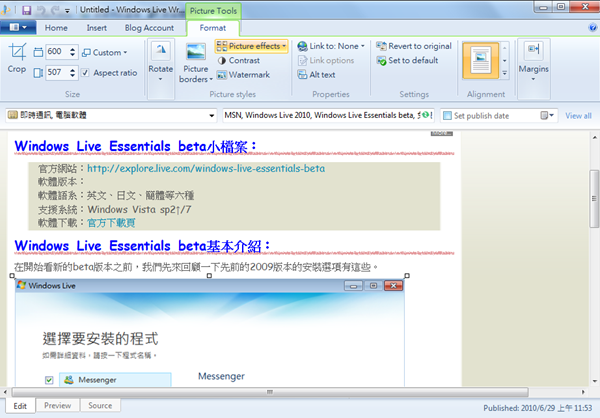
Task: Open the publish date calendar dropdown
Action: 547,115
